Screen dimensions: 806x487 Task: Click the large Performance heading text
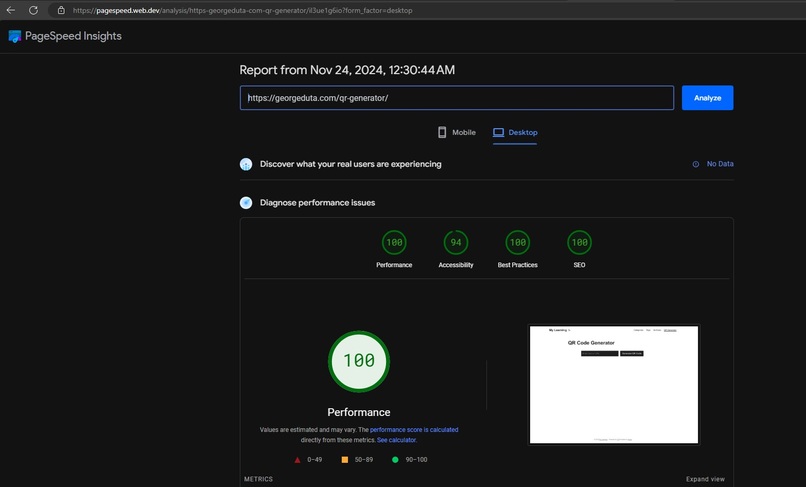pyautogui.click(x=359, y=412)
